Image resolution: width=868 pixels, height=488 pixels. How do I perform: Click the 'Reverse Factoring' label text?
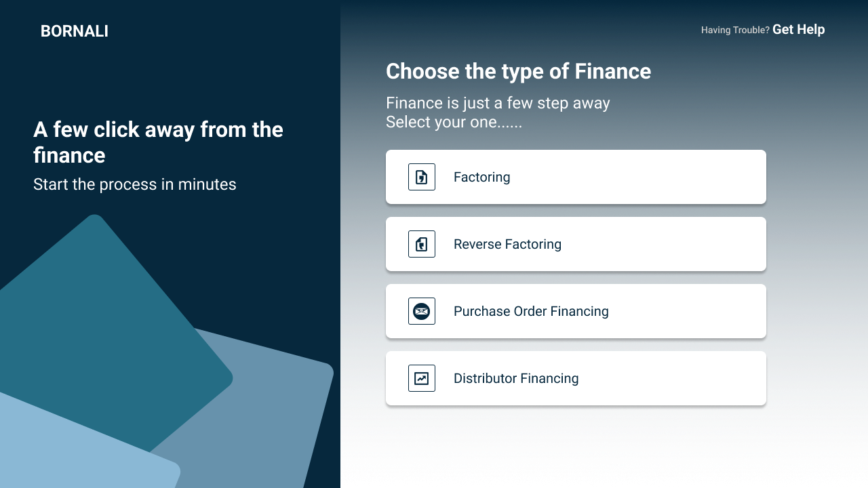pyautogui.click(x=507, y=244)
